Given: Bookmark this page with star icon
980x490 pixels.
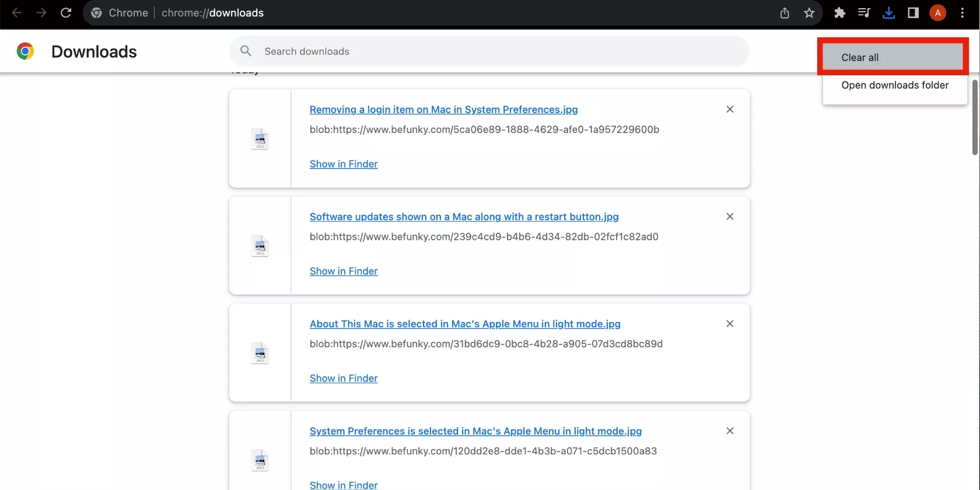Looking at the screenshot, I should [809, 13].
